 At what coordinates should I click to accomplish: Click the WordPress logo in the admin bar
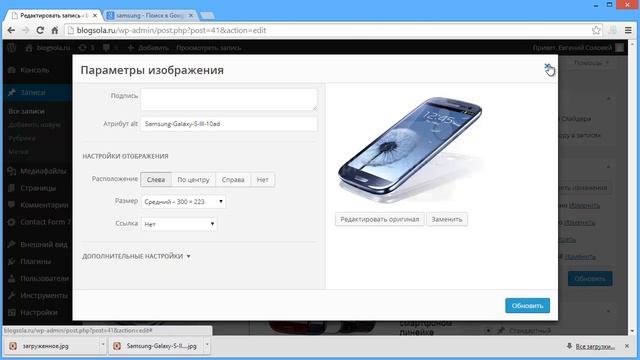pyautogui.click(x=12, y=48)
